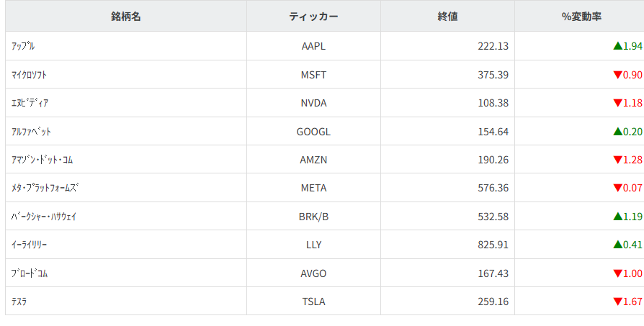Click the green up arrow in the GOOGL row
Viewport: 644px width, 326px height.
tap(617, 132)
